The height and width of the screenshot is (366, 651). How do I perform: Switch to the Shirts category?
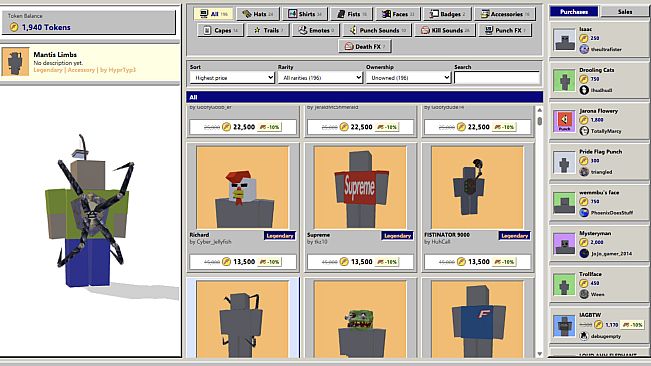point(305,14)
